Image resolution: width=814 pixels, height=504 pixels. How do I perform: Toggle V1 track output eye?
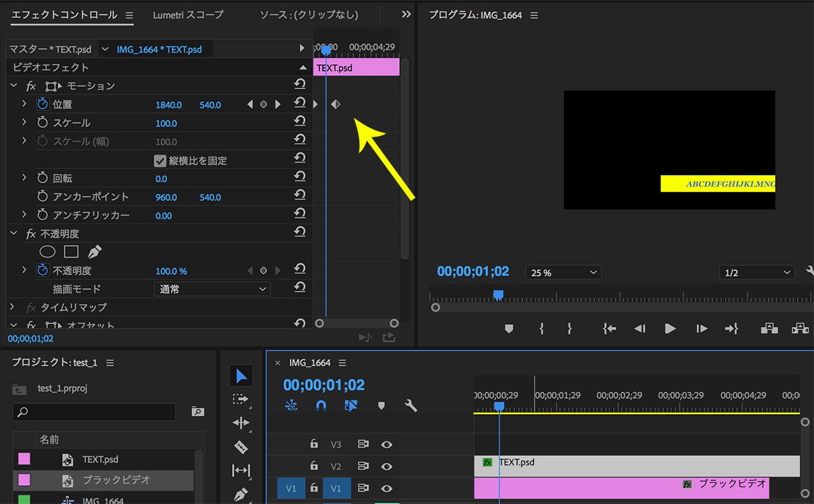386,488
